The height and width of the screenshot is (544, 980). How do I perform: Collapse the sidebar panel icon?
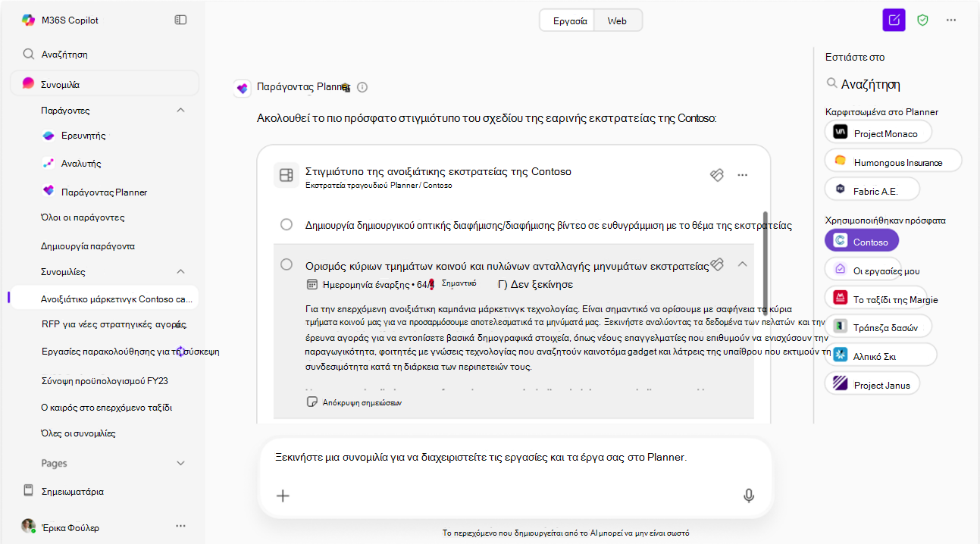coord(180,20)
